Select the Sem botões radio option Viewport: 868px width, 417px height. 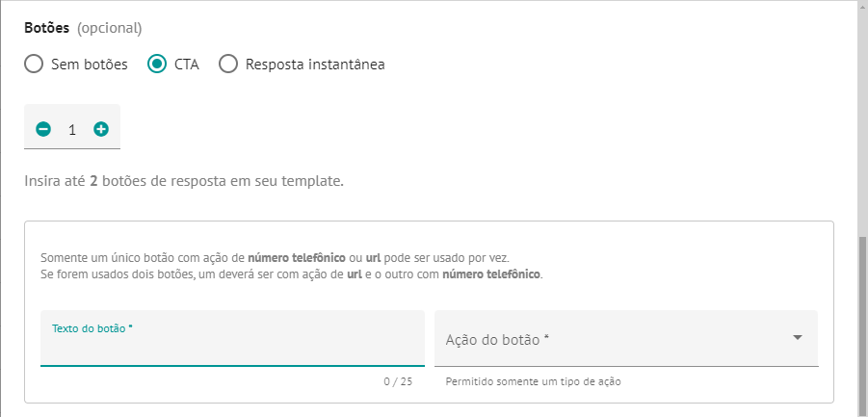tap(34, 65)
